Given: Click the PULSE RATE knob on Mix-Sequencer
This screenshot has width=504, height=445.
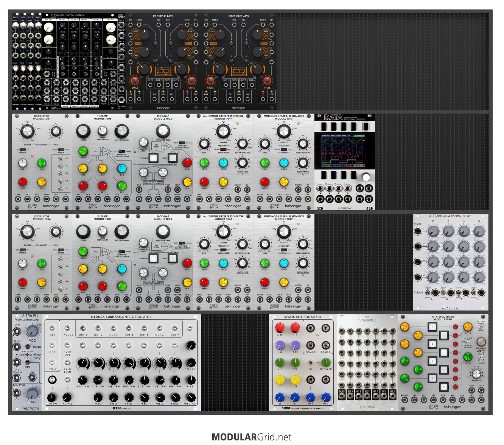Looking at the screenshot, I should tap(481, 342).
